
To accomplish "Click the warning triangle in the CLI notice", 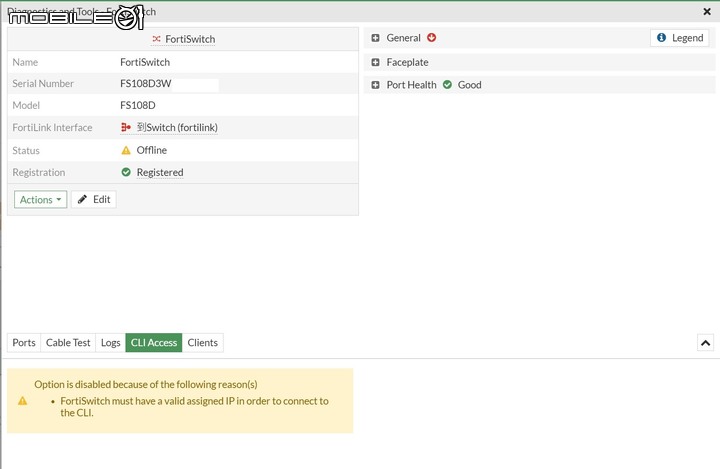I will click(22, 401).
